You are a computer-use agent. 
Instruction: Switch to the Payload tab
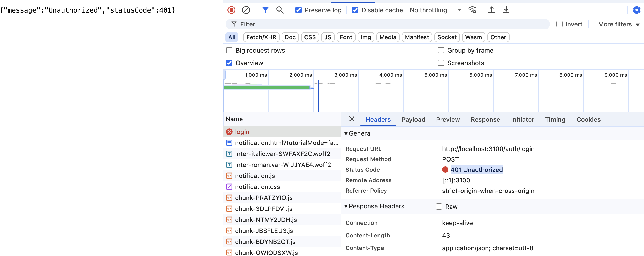click(413, 119)
